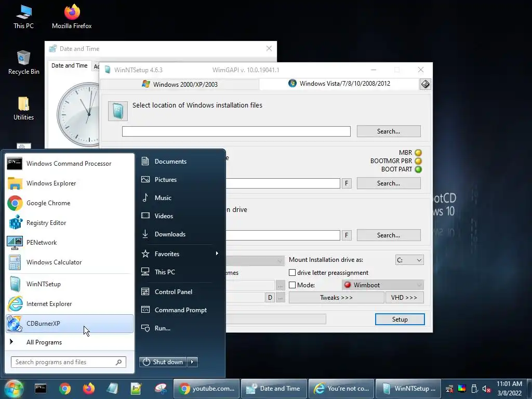Open the paint palette taskbar icon
This screenshot has height=399, width=532.
coord(161,389)
